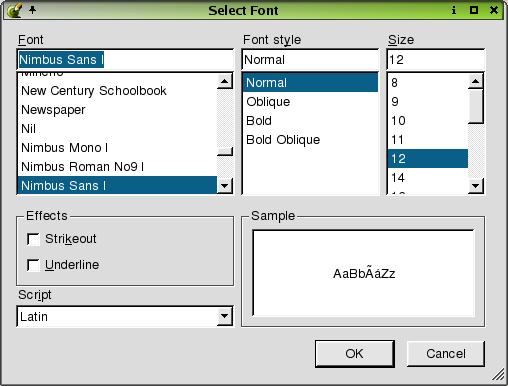Click the Size input field
508x386 pixels.
pos(436,60)
